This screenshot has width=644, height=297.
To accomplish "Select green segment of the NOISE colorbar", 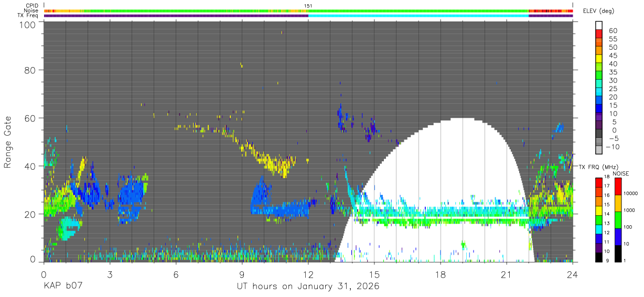I will 617,220.
